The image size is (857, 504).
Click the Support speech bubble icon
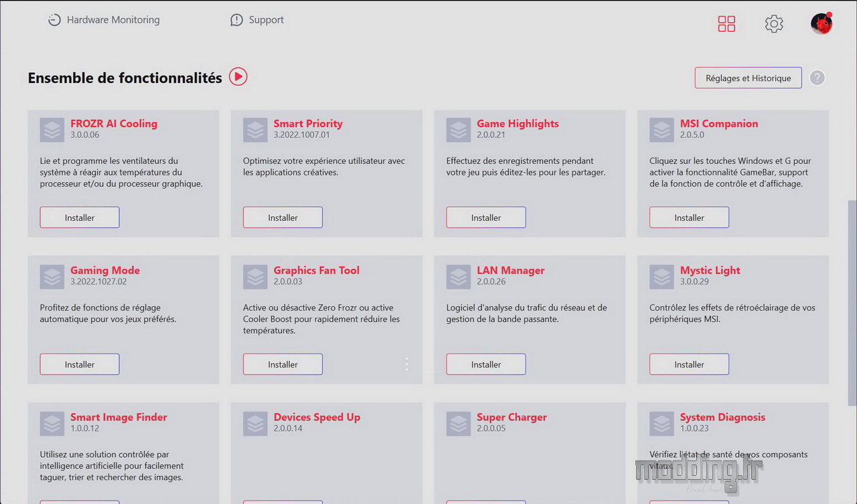coord(236,20)
